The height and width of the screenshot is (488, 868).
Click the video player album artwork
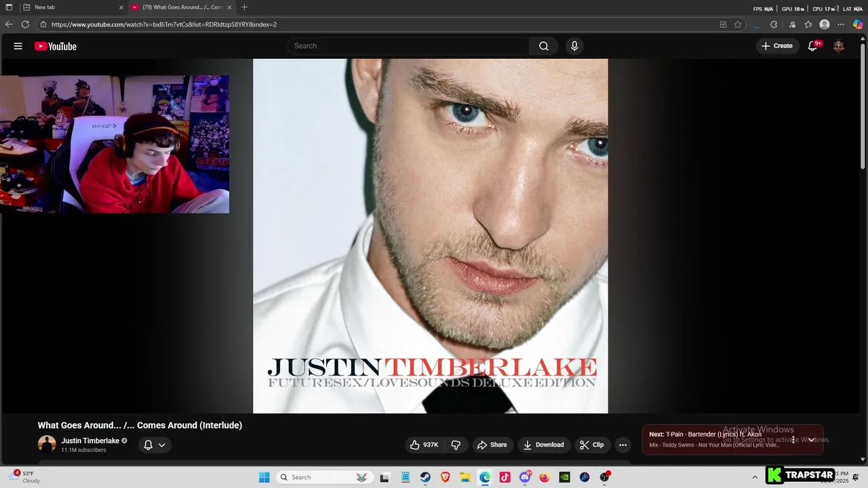tap(431, 236)
